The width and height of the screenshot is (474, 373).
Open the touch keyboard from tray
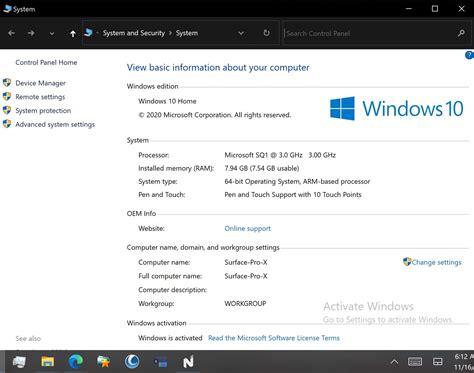415,362
